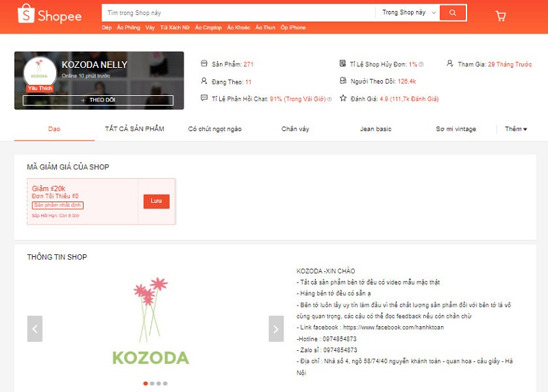The image size is (548, 392).
Task: Expand the Thêm category menu
Action: coord(516,129)
